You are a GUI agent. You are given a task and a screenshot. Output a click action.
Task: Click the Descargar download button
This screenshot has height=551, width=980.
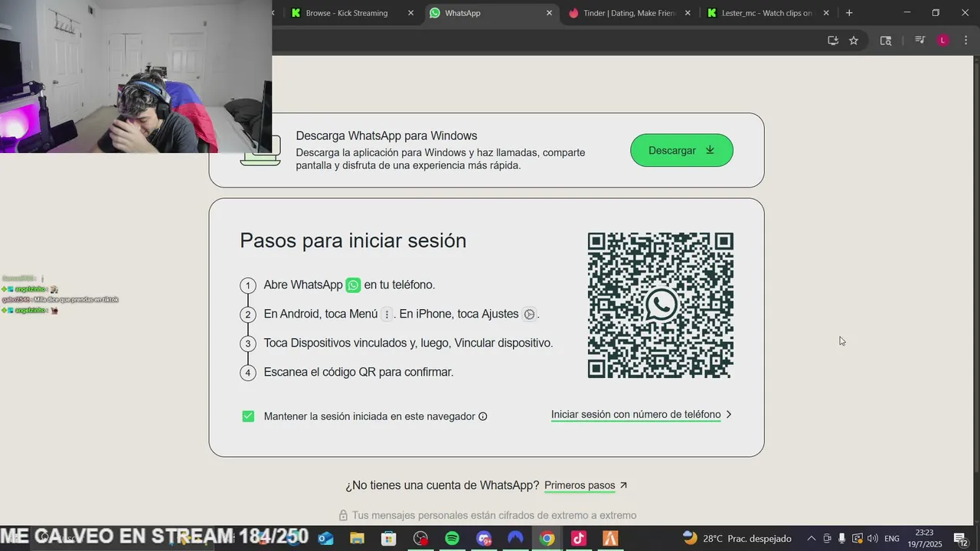(681, 150)
